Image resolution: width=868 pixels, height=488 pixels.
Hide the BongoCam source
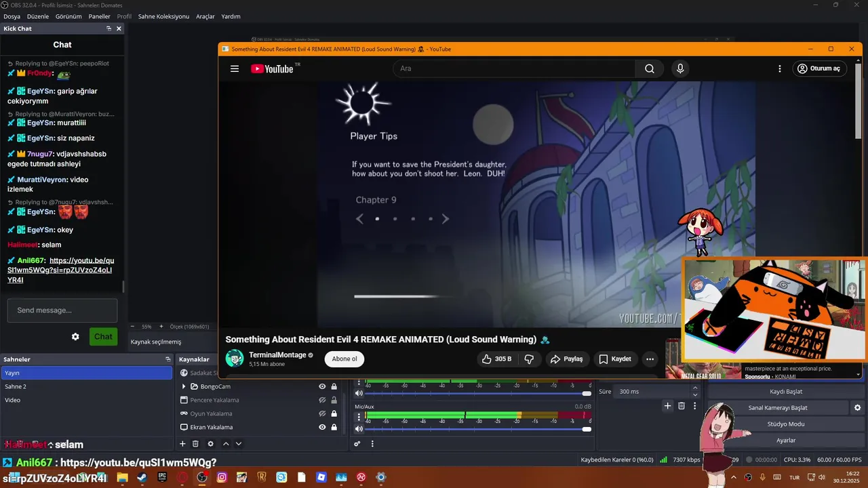click(x=322, y=386)
